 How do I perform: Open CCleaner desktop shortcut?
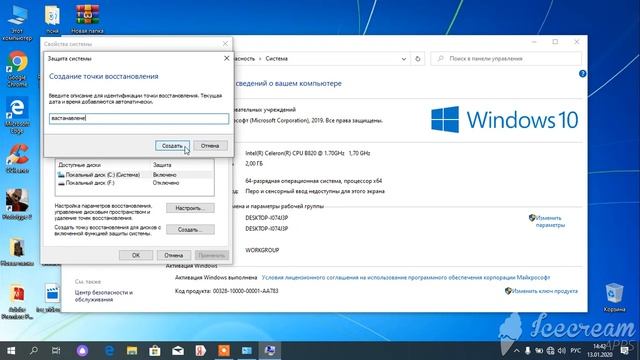point(17,158)
